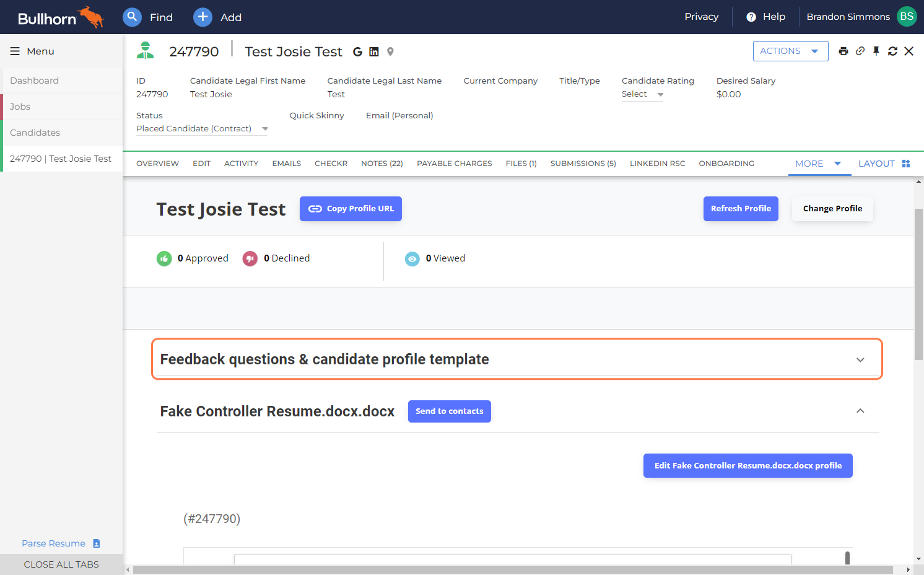This screenshot has height=575, width=924.
Task: Open the LAYOUT options
Action: pos(884,164)
